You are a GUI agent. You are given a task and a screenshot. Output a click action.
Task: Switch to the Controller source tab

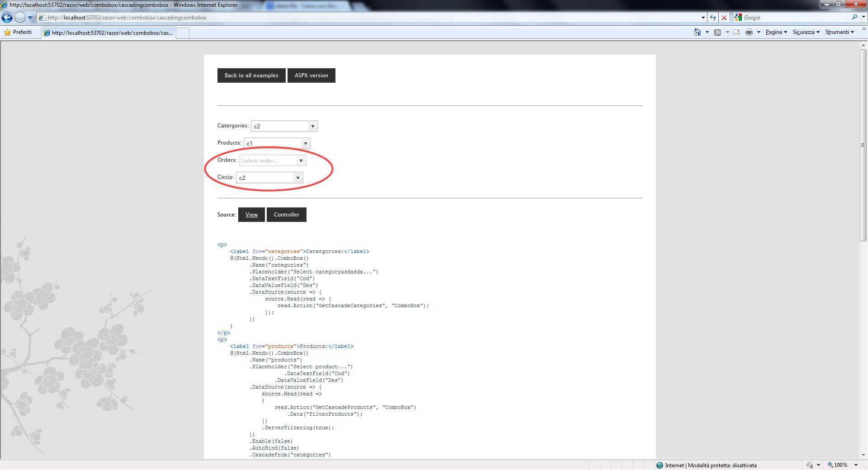tap(287, 215)
